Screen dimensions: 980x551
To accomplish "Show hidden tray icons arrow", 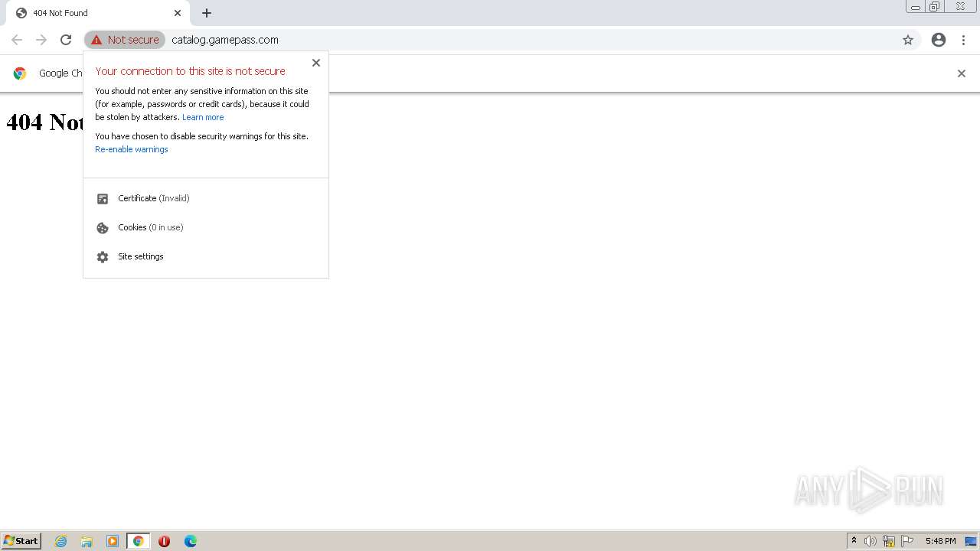I will (x=854, y=541).
